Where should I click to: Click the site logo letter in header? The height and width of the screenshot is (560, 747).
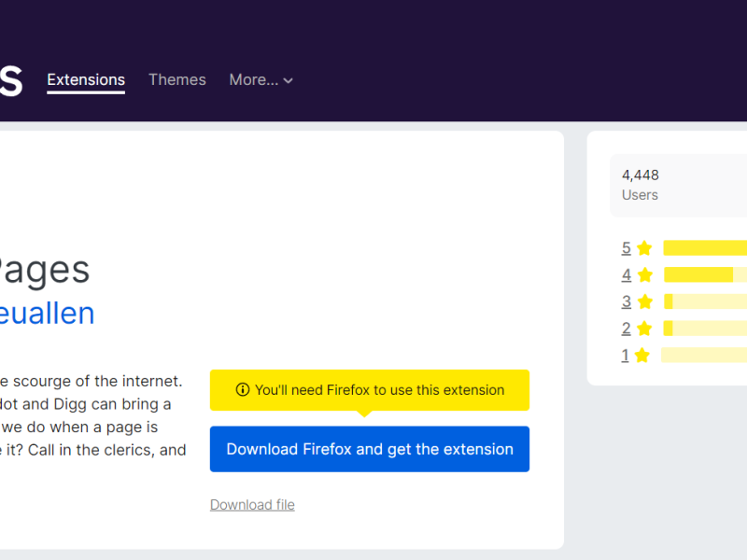[x=11, y=81]
